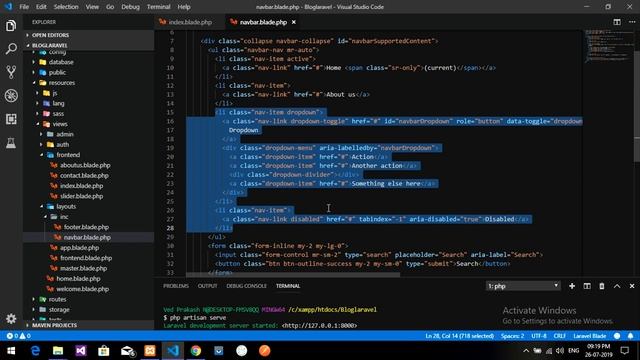Open the Search view in activity bar
The height and width of the screenshot is (360, 640).
coord(11,49)
